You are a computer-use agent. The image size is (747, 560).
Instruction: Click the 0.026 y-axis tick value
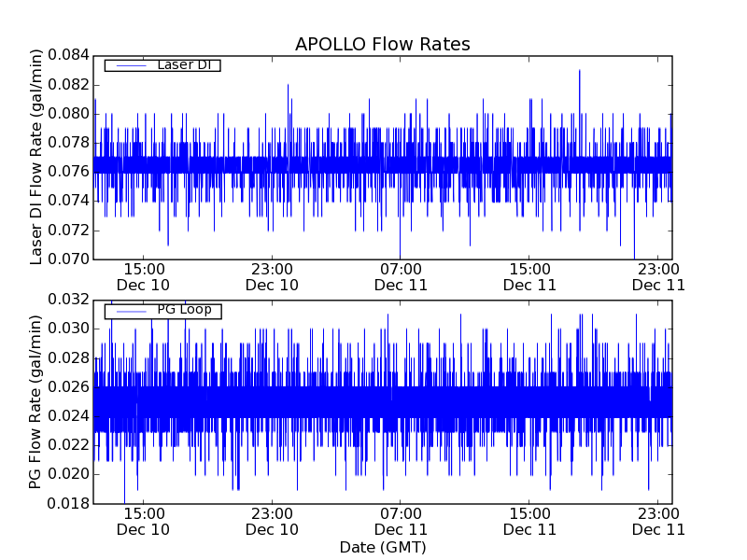[68, 386]
